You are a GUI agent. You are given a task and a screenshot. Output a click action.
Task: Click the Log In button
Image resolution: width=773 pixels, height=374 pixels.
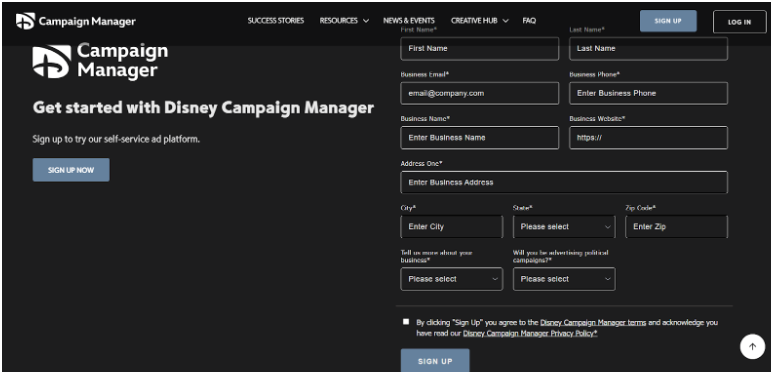click(x=739, y=22)
